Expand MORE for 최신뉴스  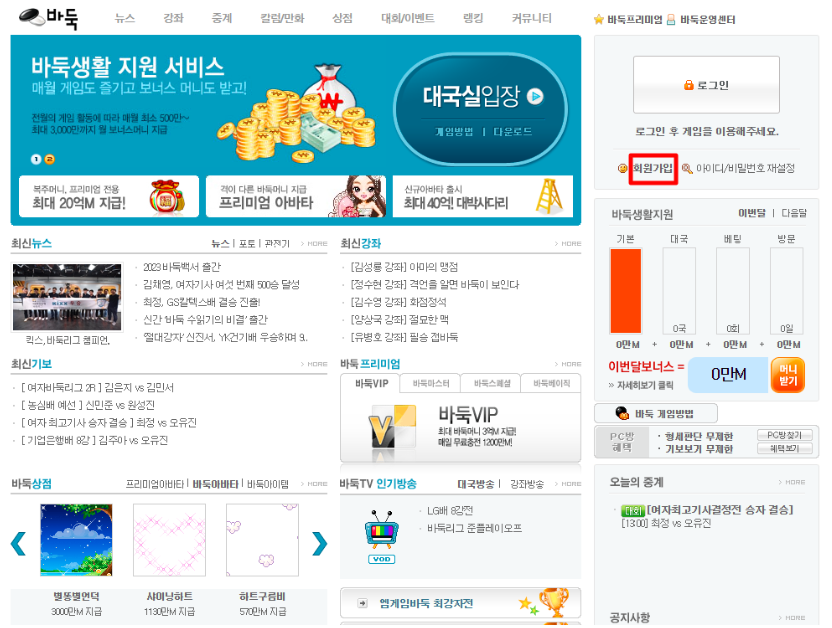tap(314, 243)
